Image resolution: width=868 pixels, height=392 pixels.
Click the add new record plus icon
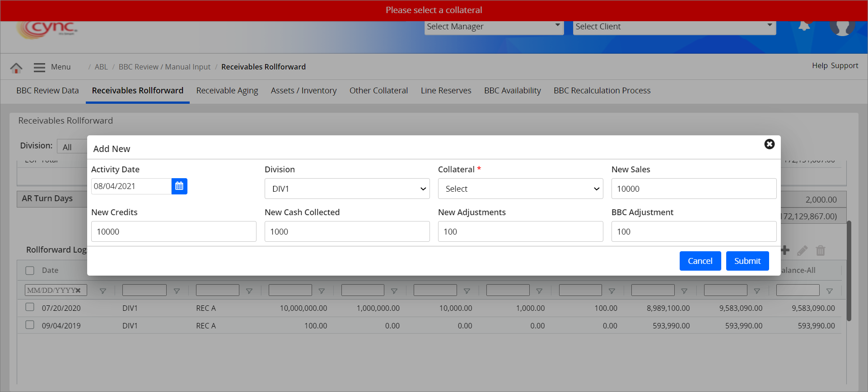click(x=785, y=250)
